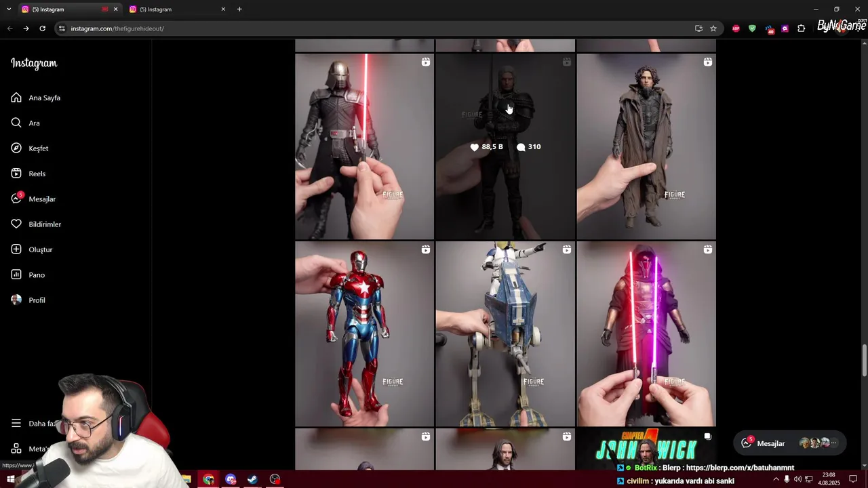Viewport: 868px width, 488px height.
Task: Open the Iron Patriot figure reel
Action: (x=364, y=333)
